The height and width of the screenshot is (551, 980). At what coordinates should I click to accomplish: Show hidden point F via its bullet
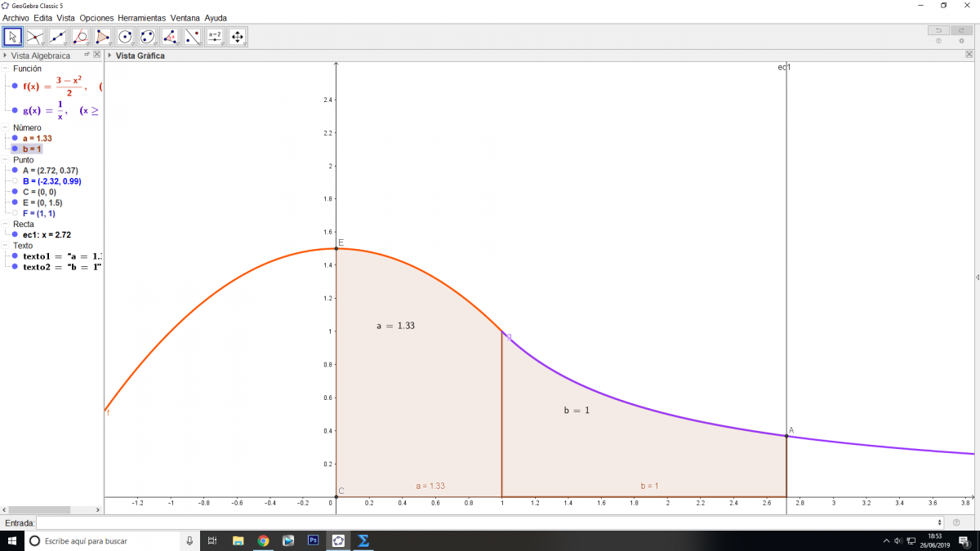pyautogui.click(x=15, y=213)
